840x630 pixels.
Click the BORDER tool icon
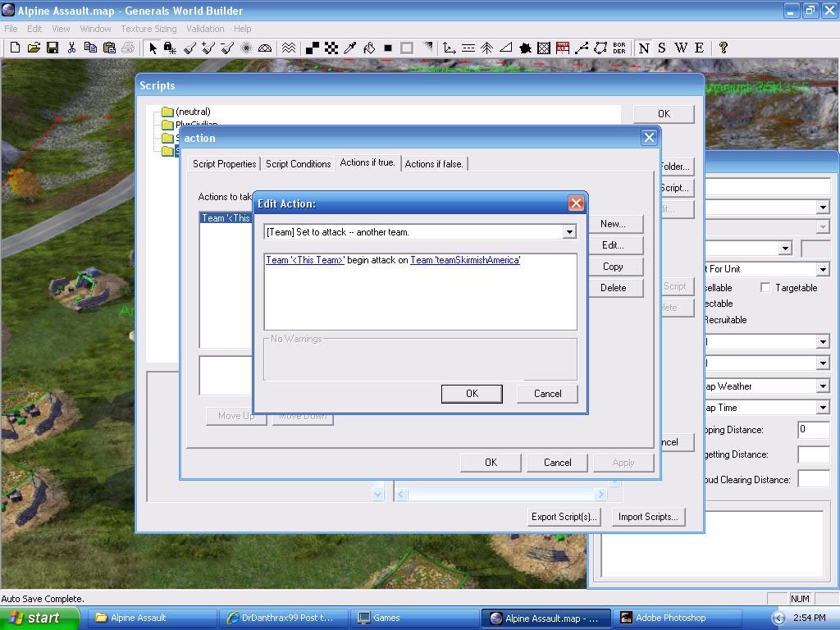(619, 48)
